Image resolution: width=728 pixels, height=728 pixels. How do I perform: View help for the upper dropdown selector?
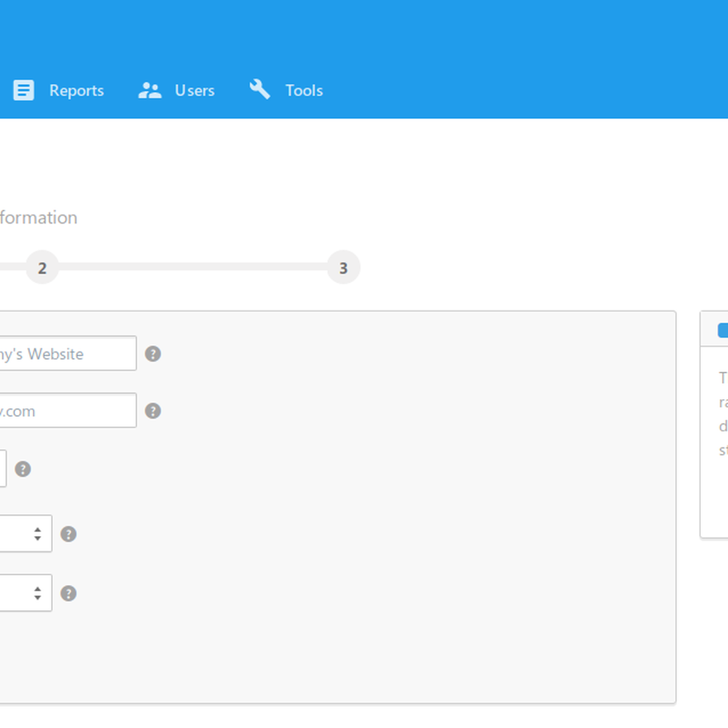pyautogui.click(x=68, y=534)
